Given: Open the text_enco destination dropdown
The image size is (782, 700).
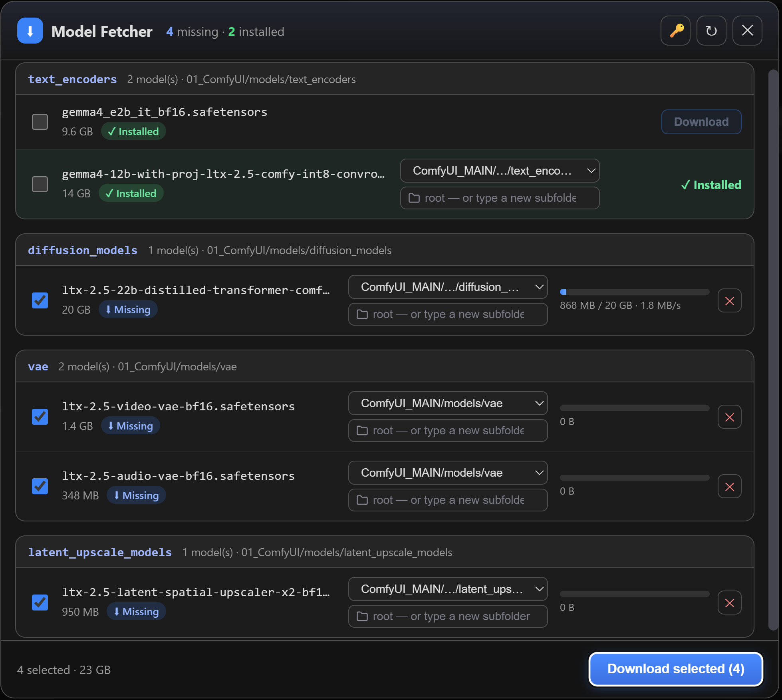Looking at the screenshot, I should 500,171.
